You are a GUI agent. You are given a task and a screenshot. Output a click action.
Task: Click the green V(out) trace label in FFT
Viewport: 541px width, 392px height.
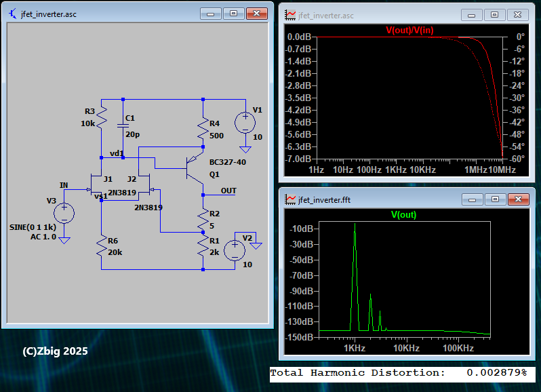pos(403,214)
